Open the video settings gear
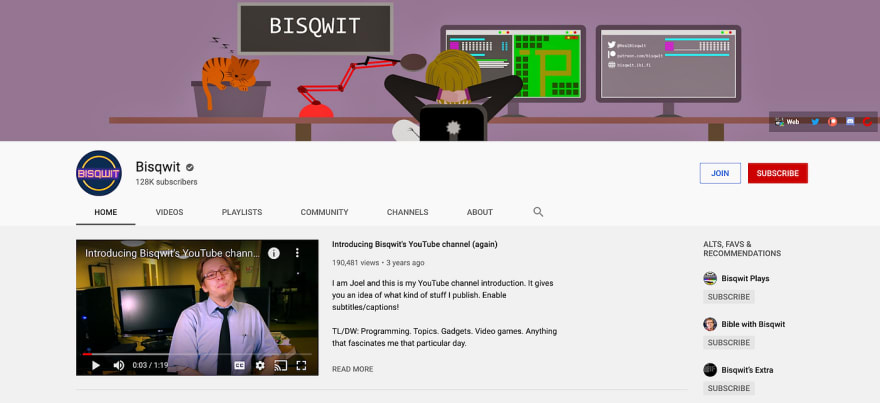The height and width of the screenshot is (403, 880). 260,365
